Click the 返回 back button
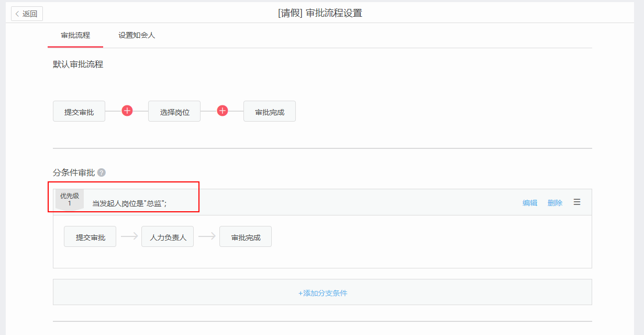 point(27,14)
